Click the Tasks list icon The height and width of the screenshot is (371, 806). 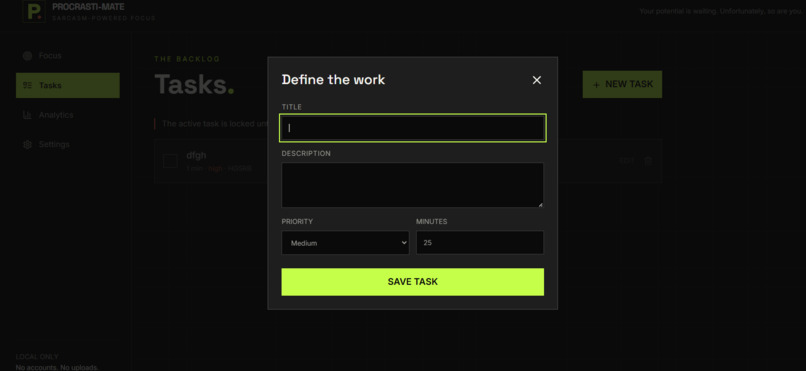(x=27, y=85)
